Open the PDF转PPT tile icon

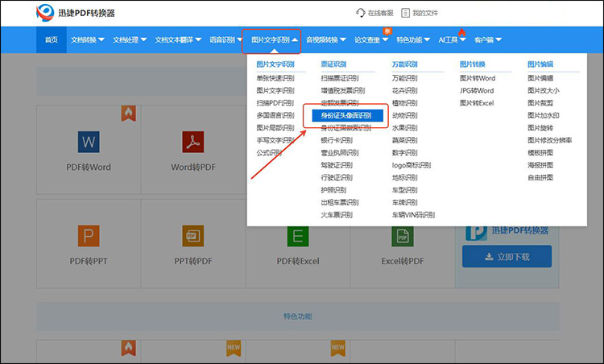88,235
